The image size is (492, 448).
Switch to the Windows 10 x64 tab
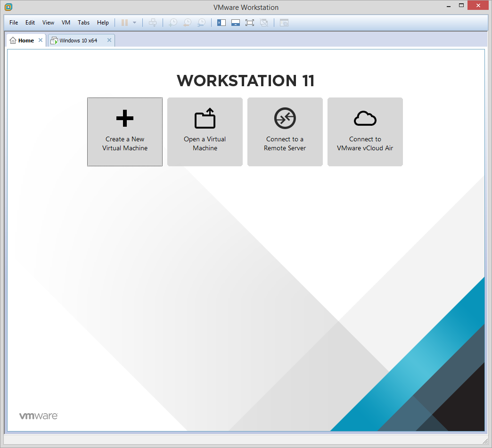click(x=82, y=41)
